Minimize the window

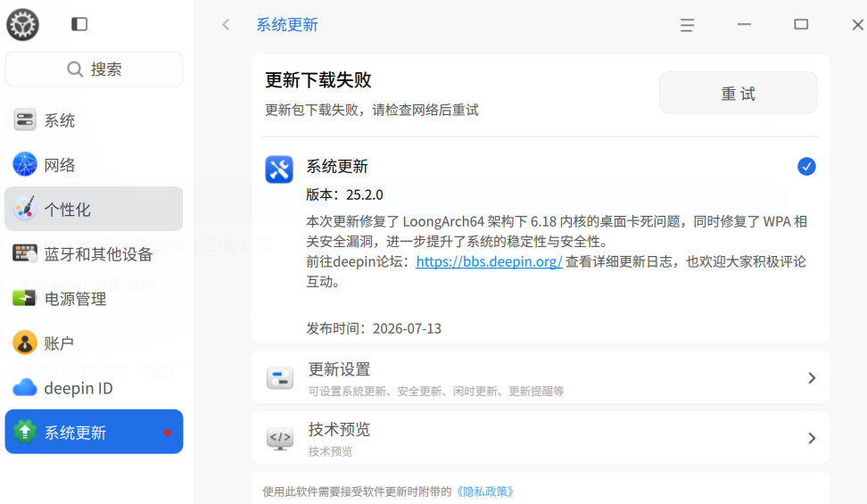[x=744, y=24]
